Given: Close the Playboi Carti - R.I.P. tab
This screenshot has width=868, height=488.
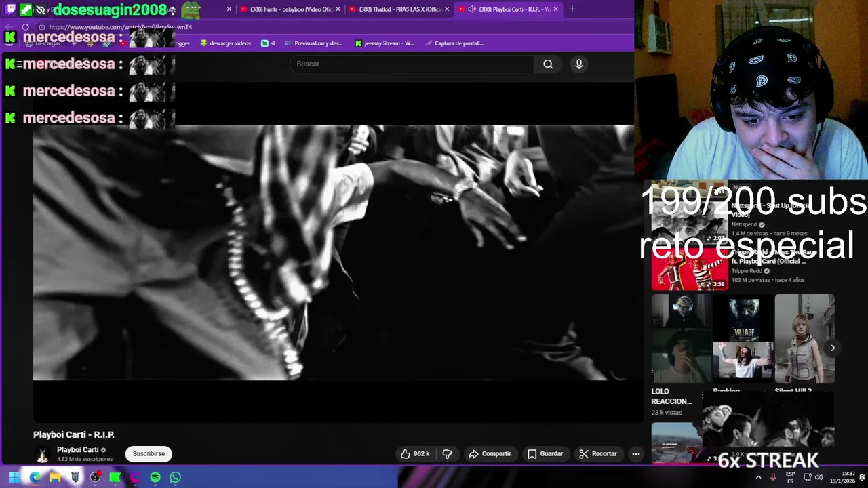Looking at the screenshot, I should (x=556, y=9).
